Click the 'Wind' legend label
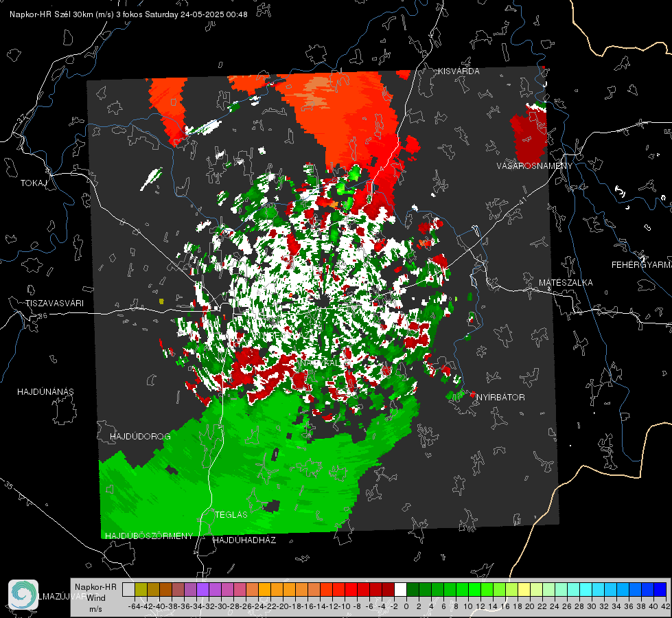The height and width of the screenshot is (618, 672). (96, 598)
